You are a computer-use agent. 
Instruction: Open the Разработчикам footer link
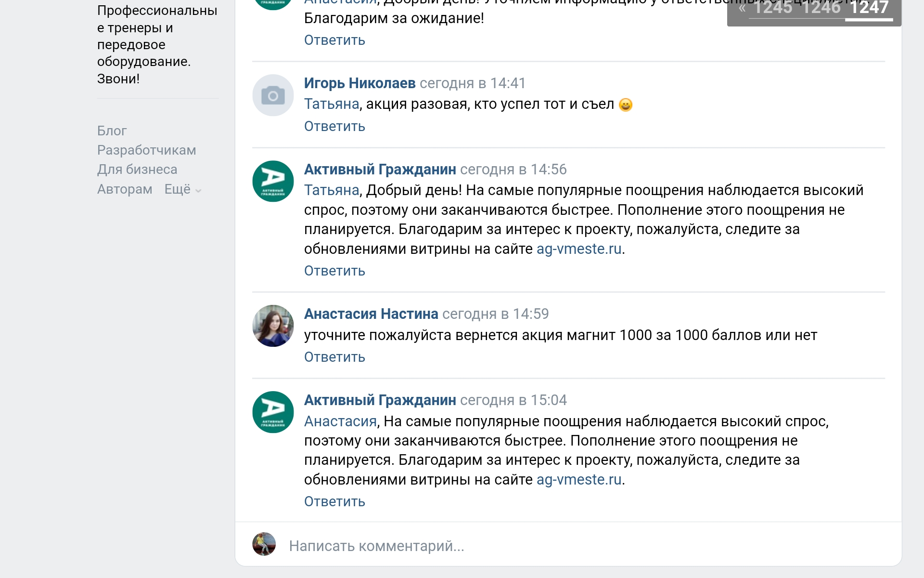(146, 150)
